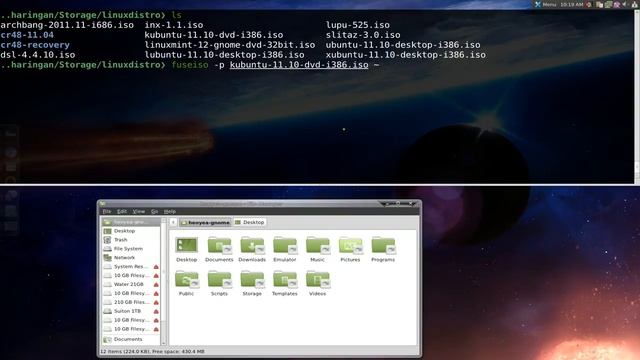Open the Templates folder icon
Screen dimensions: 640x360
(284, 280)
